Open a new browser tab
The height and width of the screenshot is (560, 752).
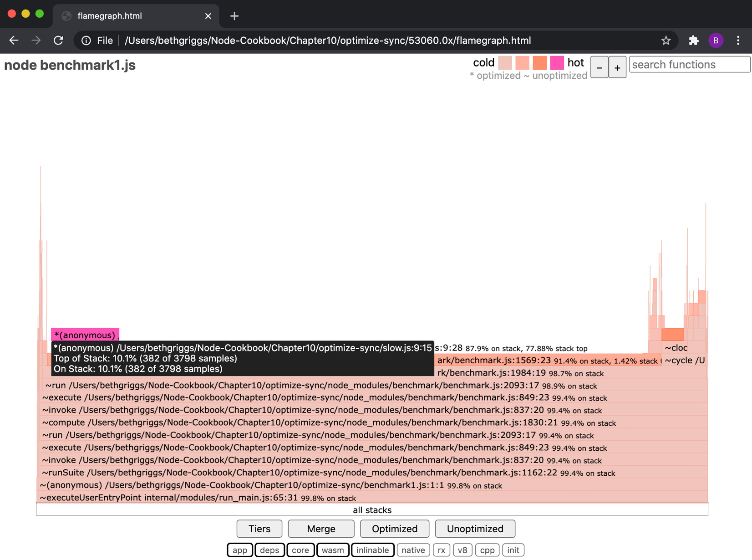coord(234,15)
